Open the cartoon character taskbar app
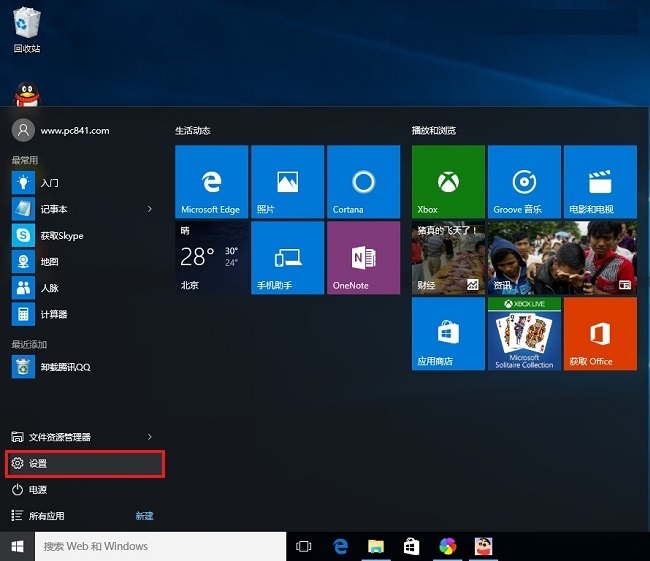The height and width of the screenshot is (561, 650). point(483,546)
